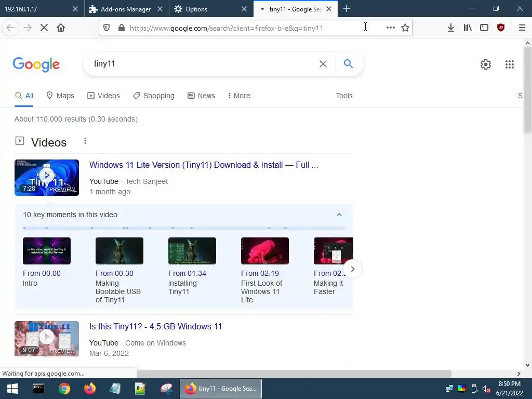The height and width of the screenshot is (399, 532).
Task: Open Google quick settings gear
Action: [486, 64]
